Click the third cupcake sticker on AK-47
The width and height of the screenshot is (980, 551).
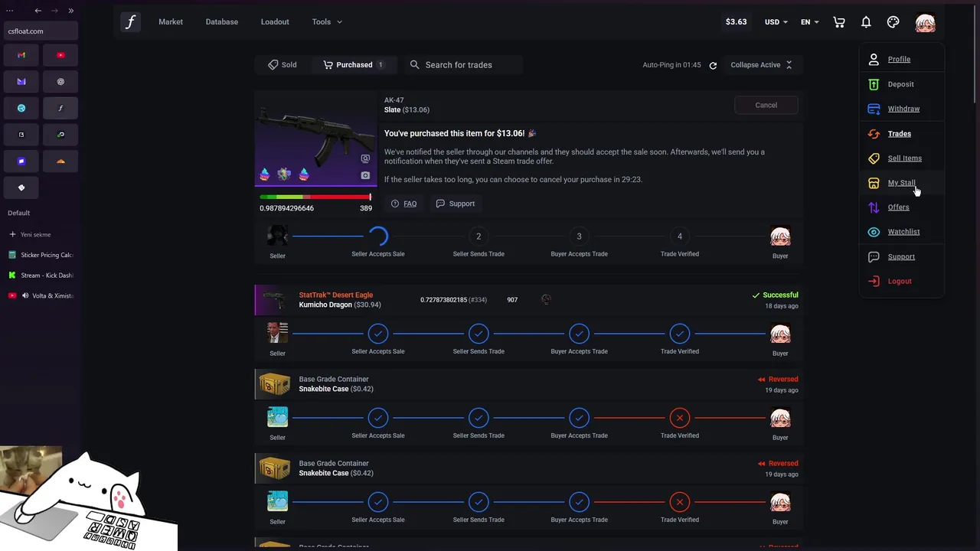[304, 174]
